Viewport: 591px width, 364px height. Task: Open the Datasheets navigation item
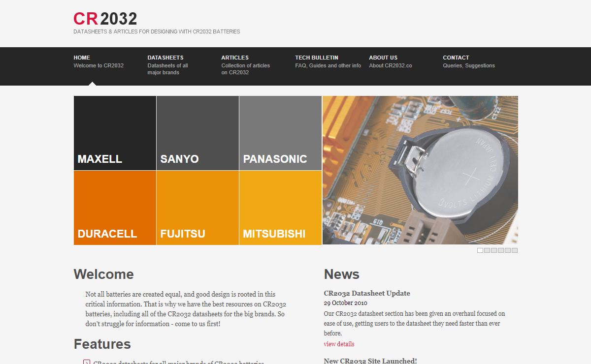(168, 65)
